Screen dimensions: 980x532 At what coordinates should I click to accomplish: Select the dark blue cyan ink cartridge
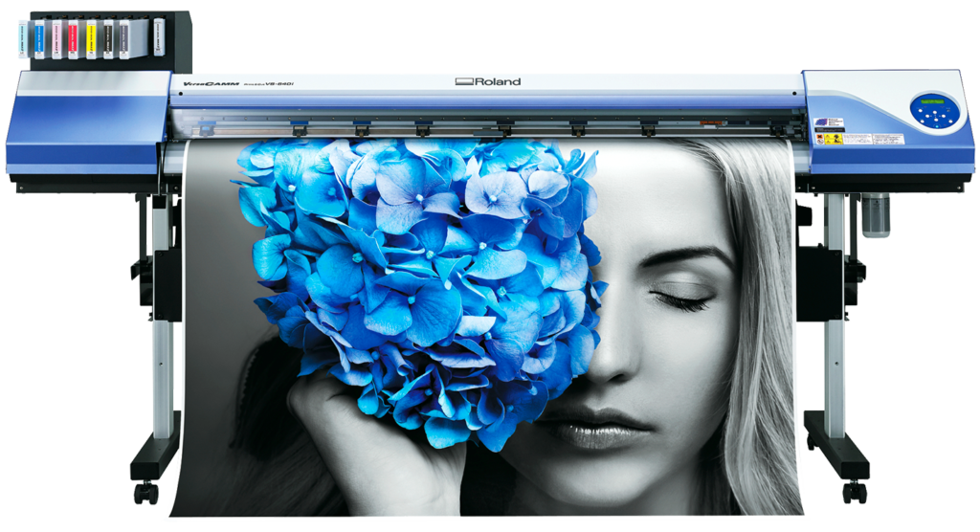(x=39, y=38)
